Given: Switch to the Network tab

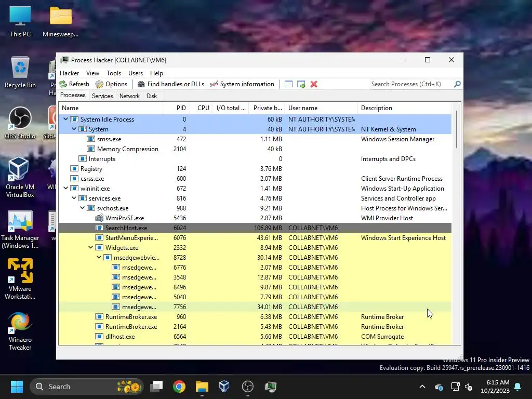Looking at the screenshot, I should (129, 96).
